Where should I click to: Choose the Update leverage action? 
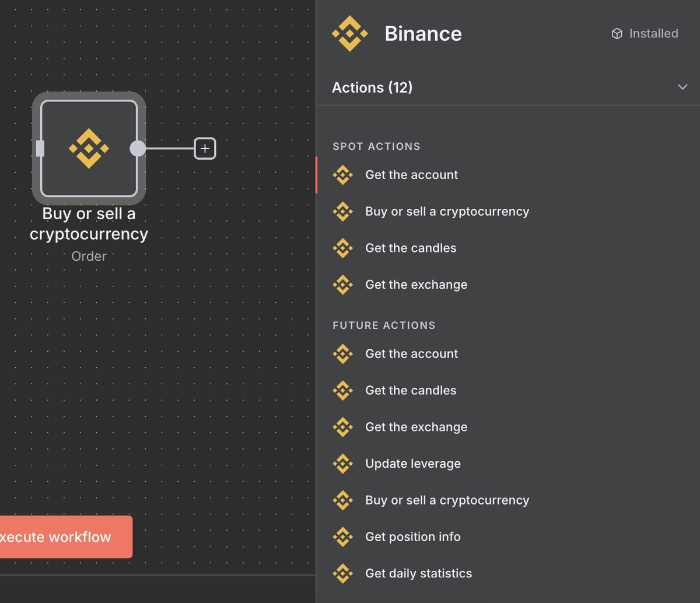(x=508, y=464)
